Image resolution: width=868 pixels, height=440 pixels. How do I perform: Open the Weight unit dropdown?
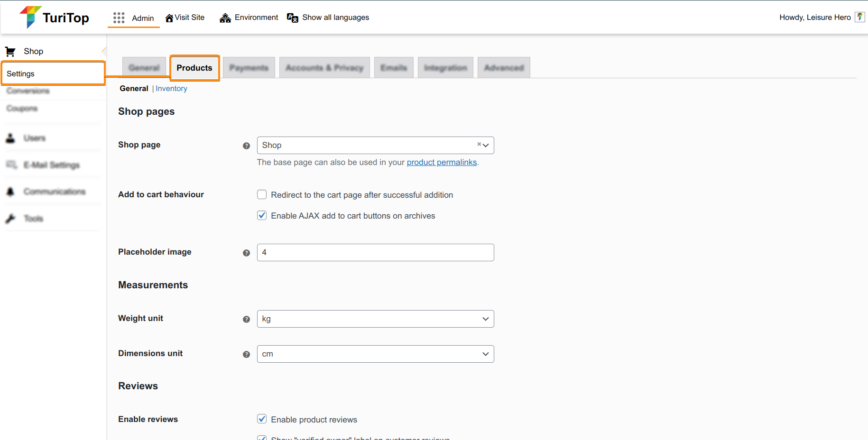(485, 319)
